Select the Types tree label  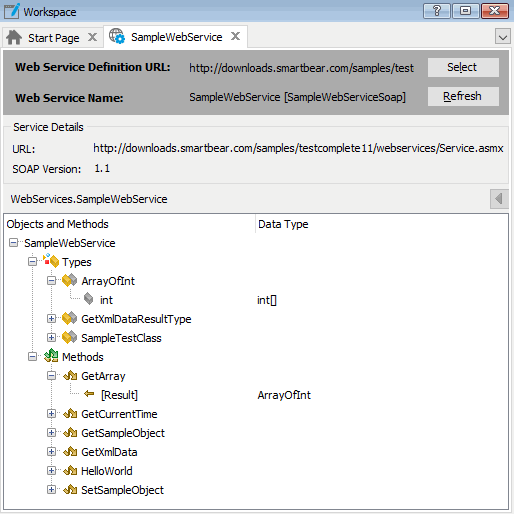click(x=77, y=262)
